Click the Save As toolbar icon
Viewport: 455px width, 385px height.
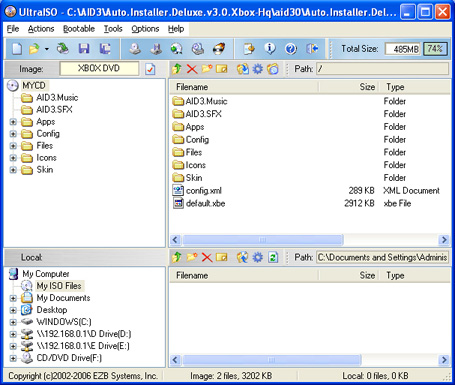[x=105, y=49]
